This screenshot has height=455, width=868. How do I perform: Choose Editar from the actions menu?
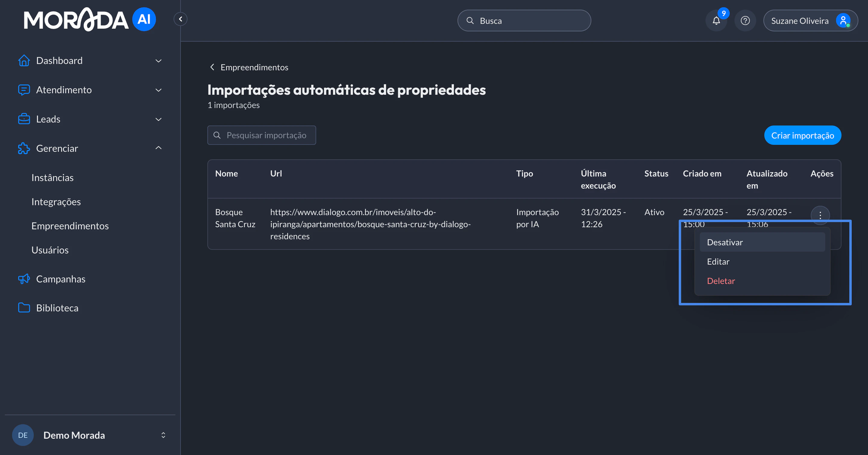pyautogui.click(x=718, y=261)
